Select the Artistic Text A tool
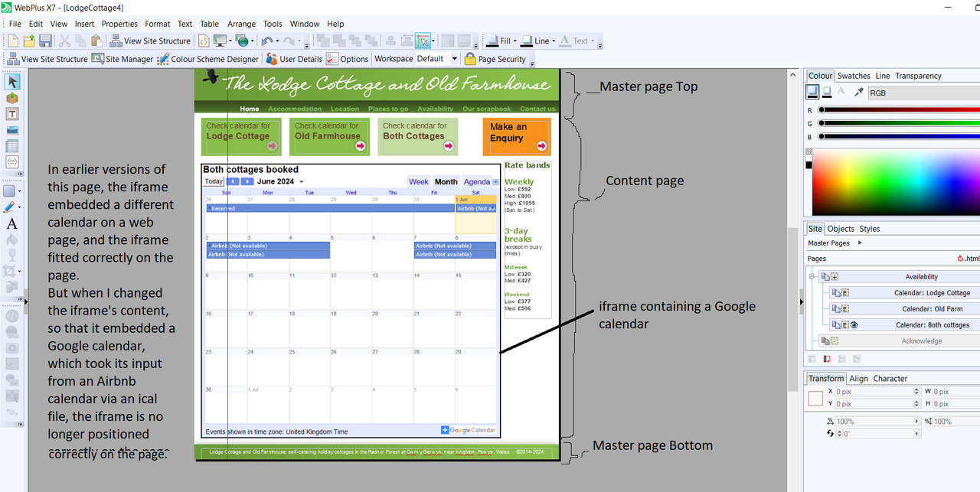The width and height of the screenshot is (980, 492). tap(12, 223)
